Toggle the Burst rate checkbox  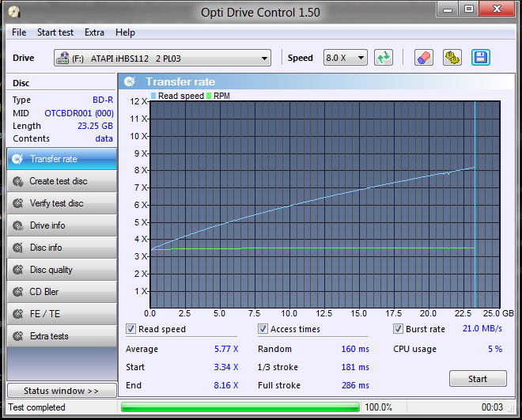[x=398, y=329]
